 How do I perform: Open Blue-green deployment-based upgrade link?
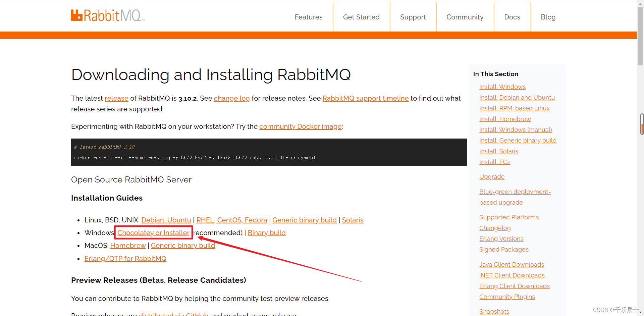click(515, 197)
